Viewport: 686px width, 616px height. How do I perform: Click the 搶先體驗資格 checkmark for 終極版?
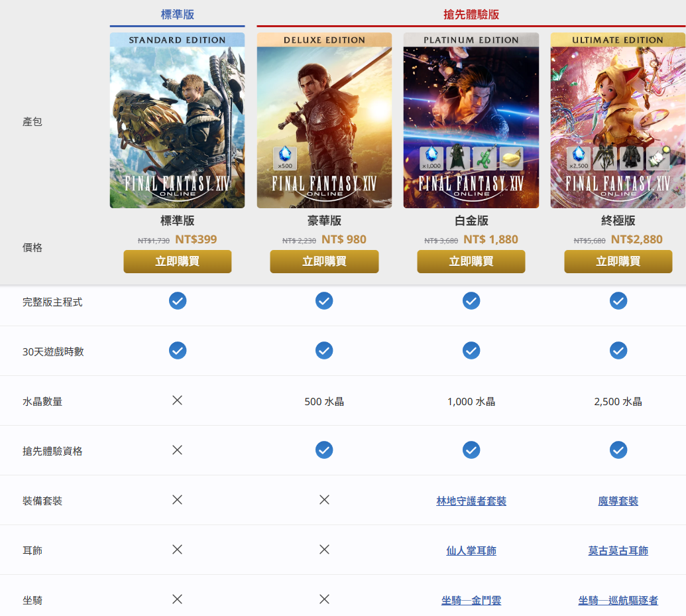(618, 450)
